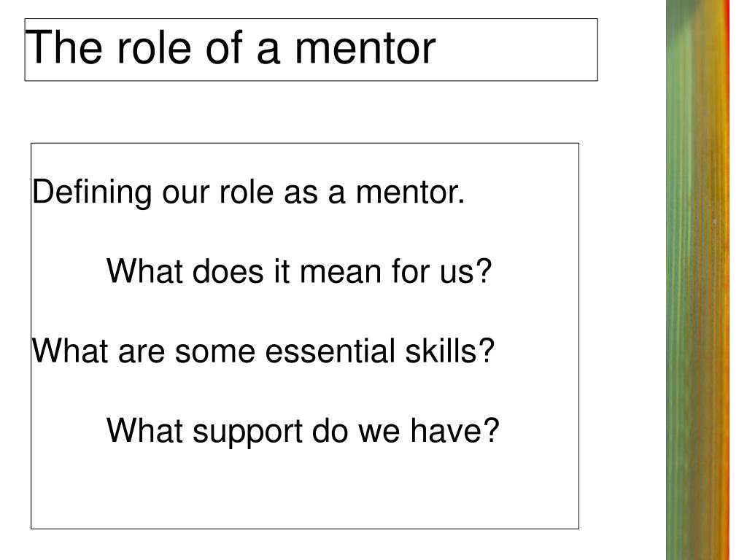The image size is (747, 560).
Task: Select the line "What support do we have?"
Action: point(303,431)
